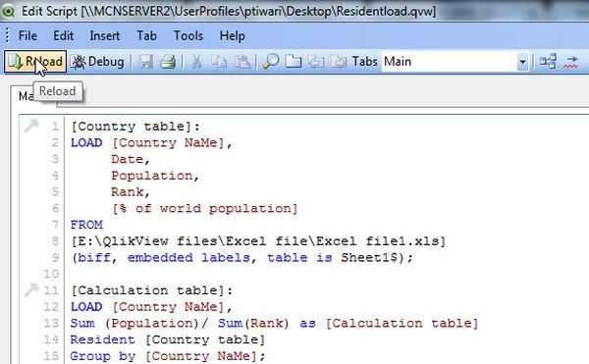Screen dimensions: 589x364
Task: Click [% of world population] field
Action: 205,208
